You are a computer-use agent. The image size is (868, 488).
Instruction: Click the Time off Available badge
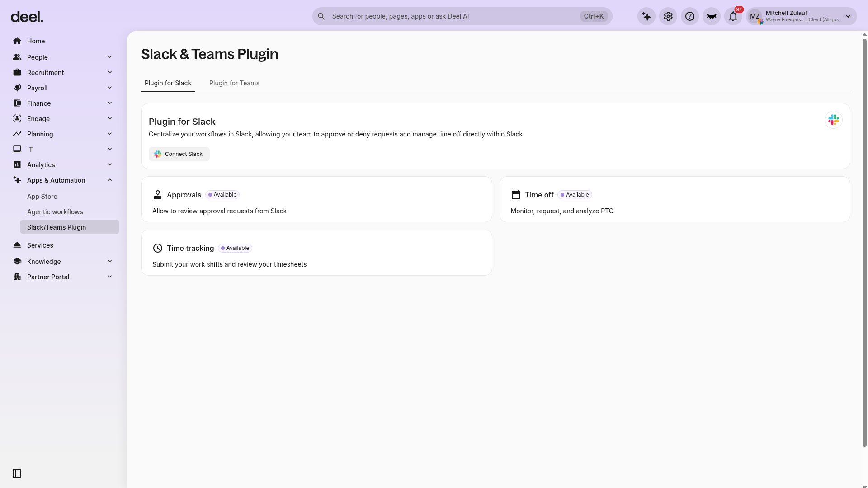click(575, 195)
